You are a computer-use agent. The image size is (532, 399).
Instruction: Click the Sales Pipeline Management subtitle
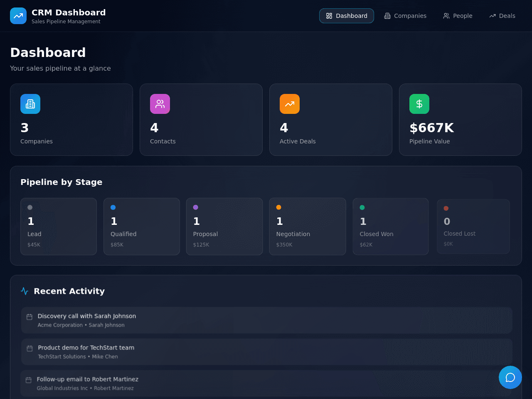66,22
